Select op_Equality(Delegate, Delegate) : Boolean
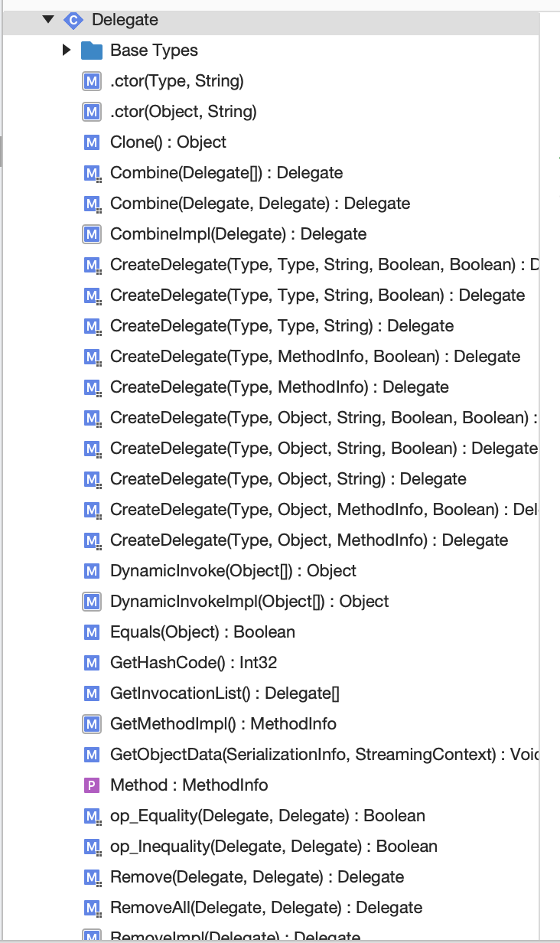The width and height of the screenshot is (560, 943). 268,816
